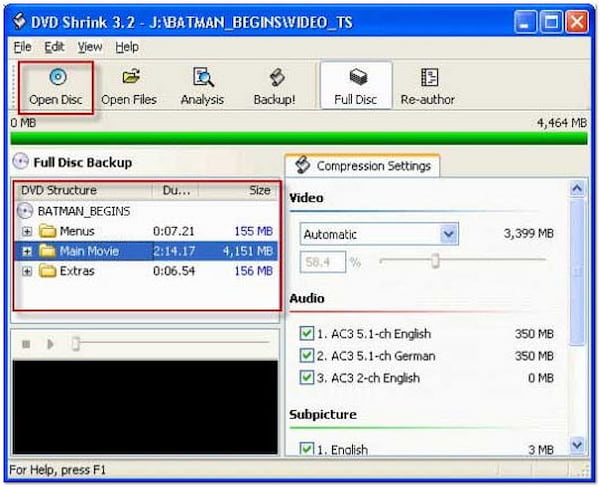This screenshot has height=487, width=600.
Task: Click the window resize grip in the status bar
Action: click(x=584, y=470)
